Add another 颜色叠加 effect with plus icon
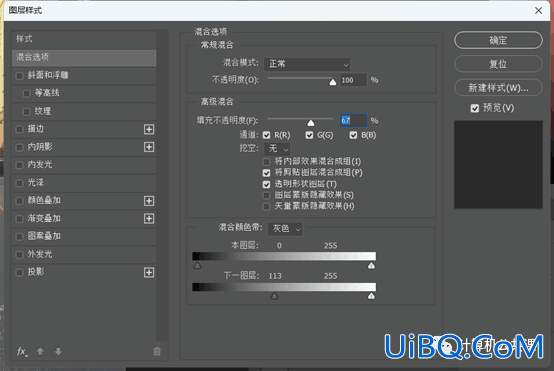This screenshot has width=554, height=371. 149,201
